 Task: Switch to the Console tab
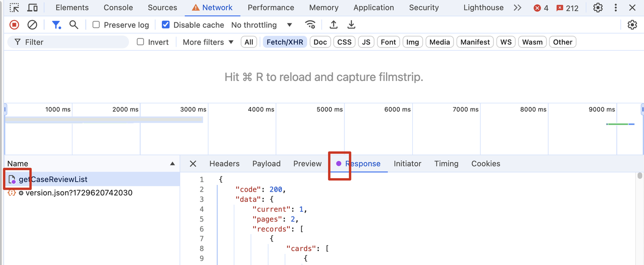pyautogui.click(x=118, y=8)
